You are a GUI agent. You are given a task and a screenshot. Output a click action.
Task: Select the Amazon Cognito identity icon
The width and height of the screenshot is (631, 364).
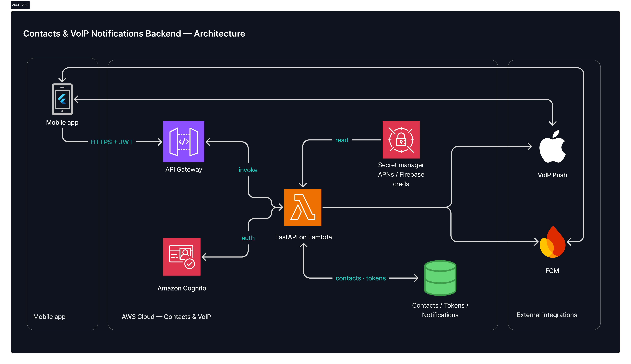pyautogui.click(x=182, y=257)
